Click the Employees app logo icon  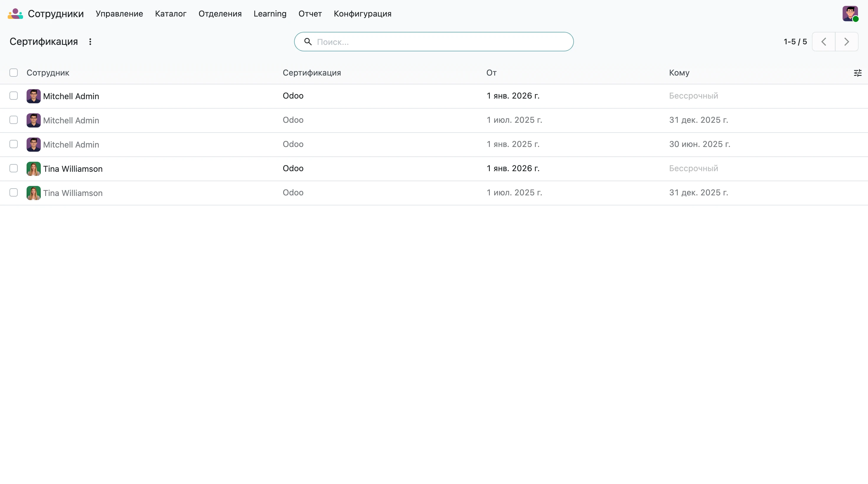pyautogui.click(x=15, y=14)
